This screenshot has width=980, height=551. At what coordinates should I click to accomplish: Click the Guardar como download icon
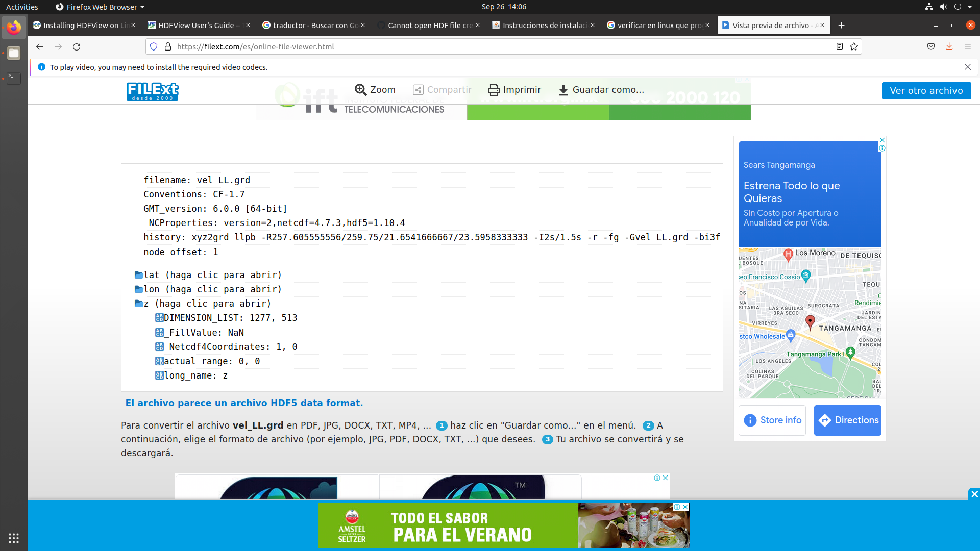tap(563, 90)
